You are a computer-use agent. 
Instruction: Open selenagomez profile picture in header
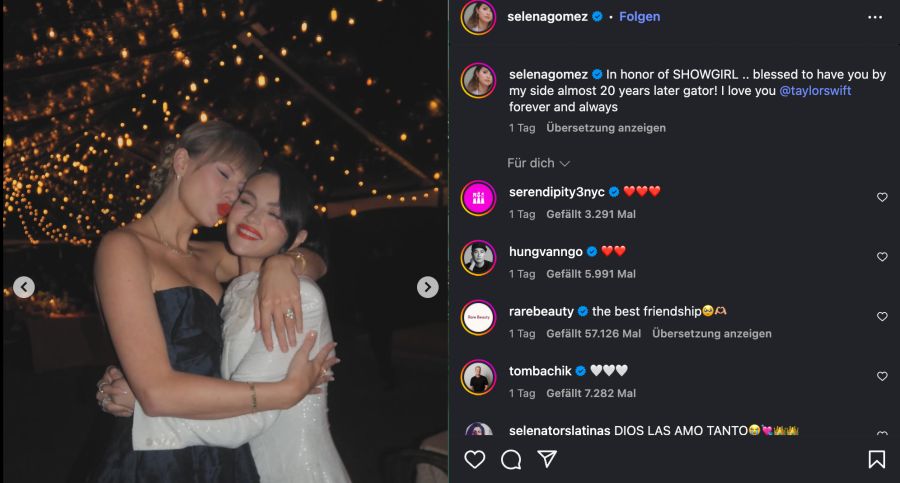click(478, 17)
